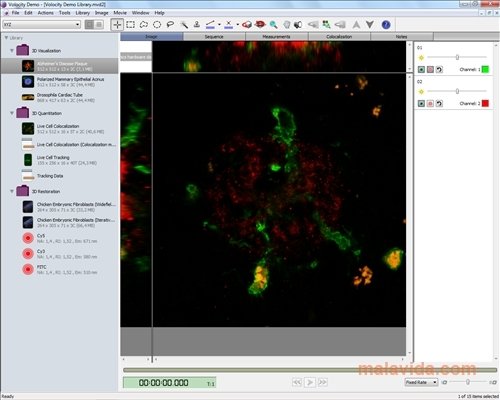
Task: Select the rectangular marquee selection tool
Action: pyautogui.click(x=131, y=25)
